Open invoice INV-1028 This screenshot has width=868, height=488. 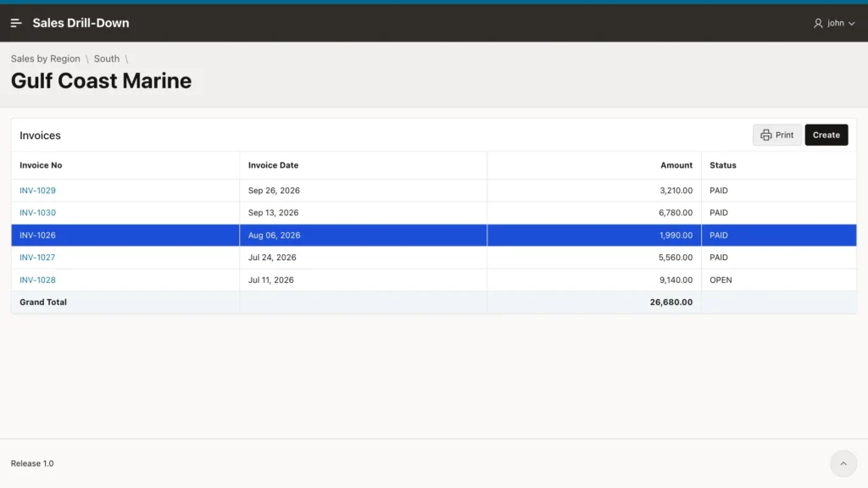pos(37,280)
